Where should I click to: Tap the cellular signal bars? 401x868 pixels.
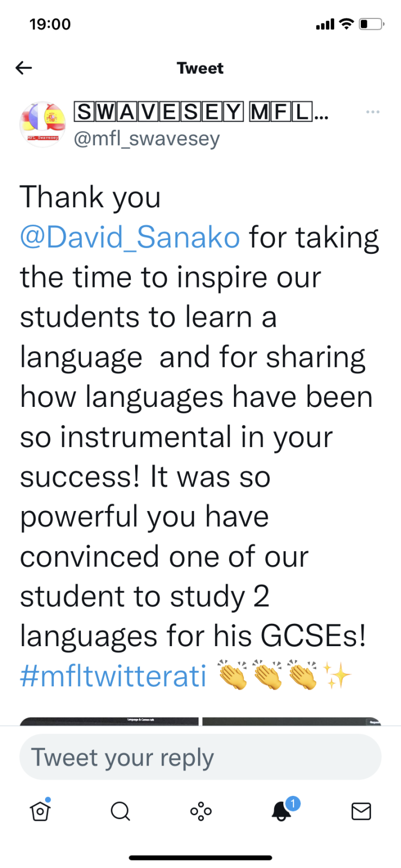325,24
